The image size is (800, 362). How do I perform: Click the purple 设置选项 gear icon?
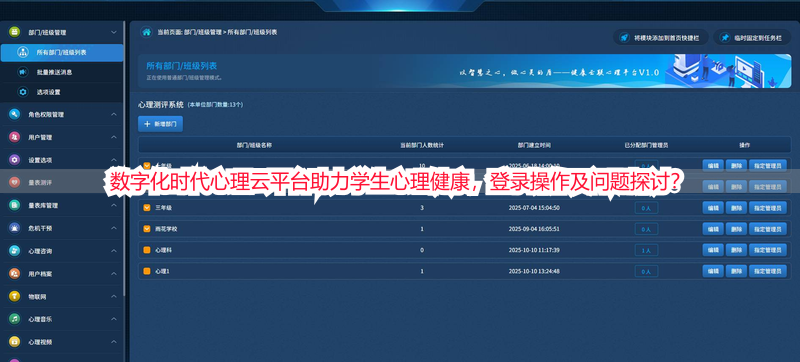(x=14, y=160)
